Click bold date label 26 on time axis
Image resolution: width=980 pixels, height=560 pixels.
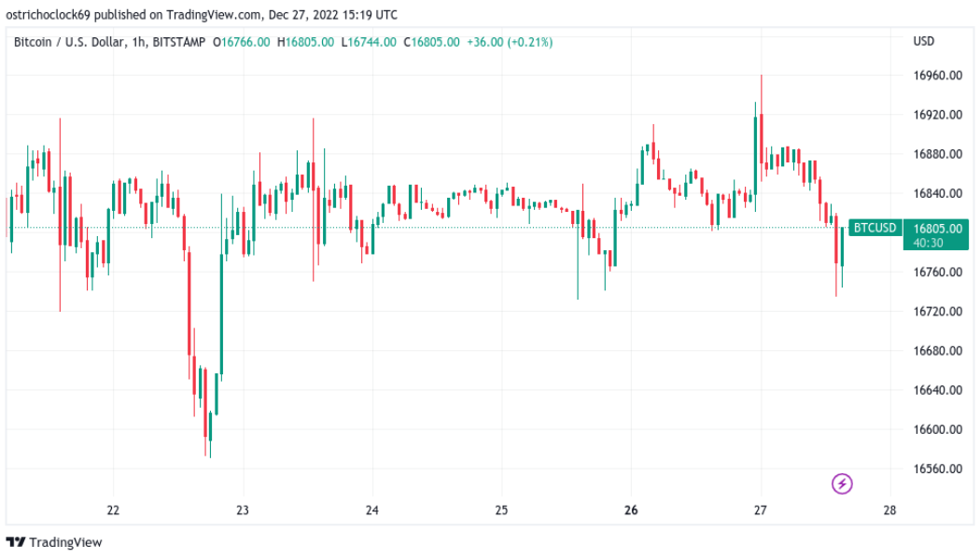point(631,510)
